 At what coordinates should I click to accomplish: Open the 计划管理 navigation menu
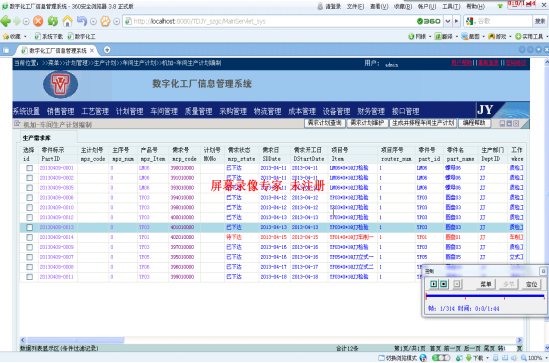point(130,111)
